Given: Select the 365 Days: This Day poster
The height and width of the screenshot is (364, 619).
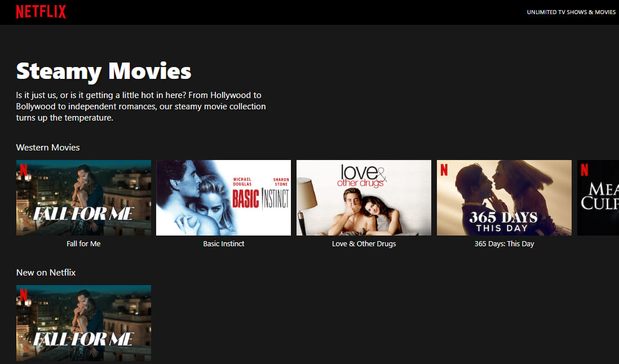Looking at the screenshot, I should click(504, 197).
